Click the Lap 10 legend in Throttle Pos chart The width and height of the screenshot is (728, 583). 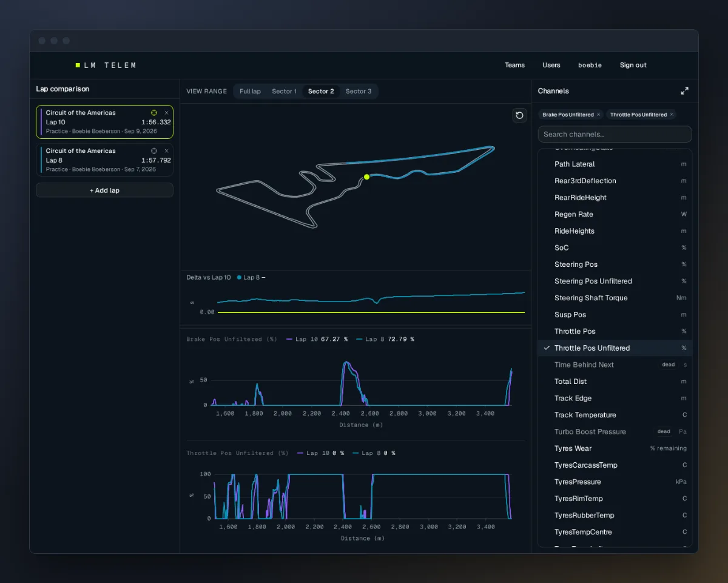click(321, 453)
